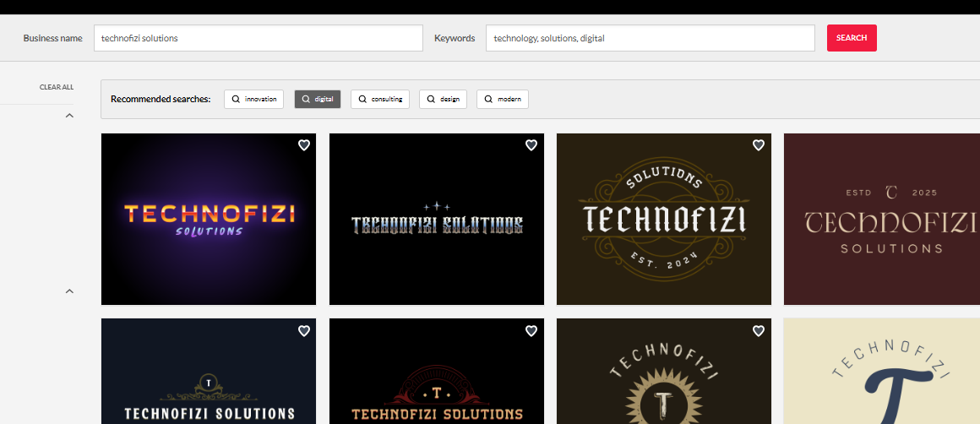The width and height of the screenshot is (980, 424).
Task: Open the neon purple Technofizi logo
Action: [x=209, y=220]
